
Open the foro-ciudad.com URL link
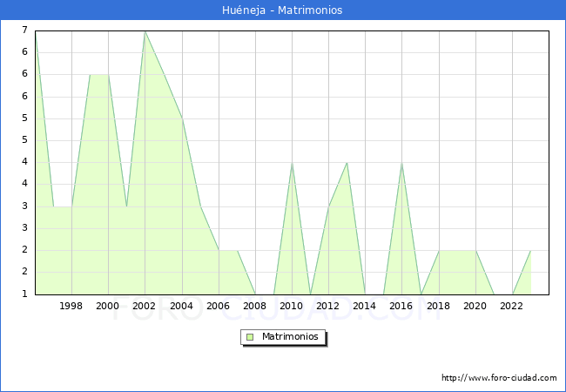click(x=499, y=377)
